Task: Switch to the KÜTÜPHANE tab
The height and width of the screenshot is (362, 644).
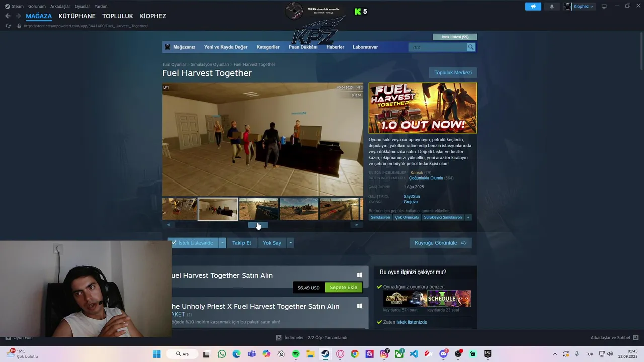Action: click(x=77, y=16)
